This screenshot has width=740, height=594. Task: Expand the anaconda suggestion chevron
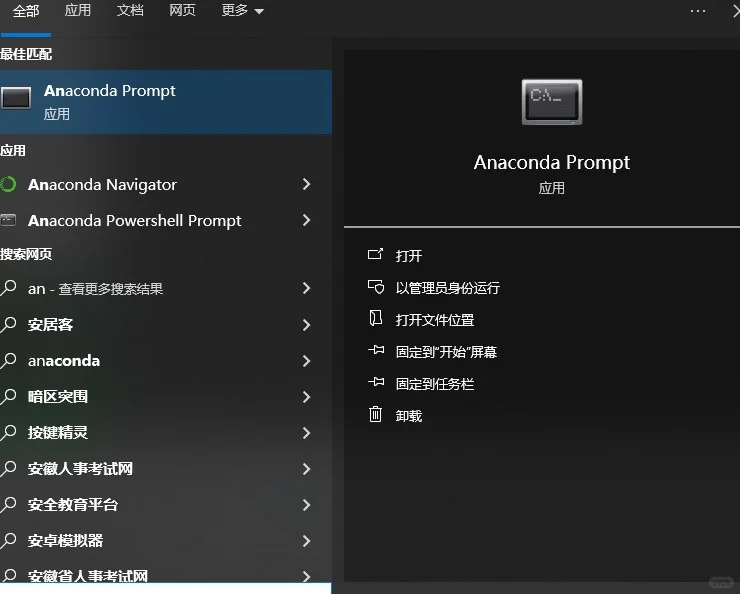[306, 361]
